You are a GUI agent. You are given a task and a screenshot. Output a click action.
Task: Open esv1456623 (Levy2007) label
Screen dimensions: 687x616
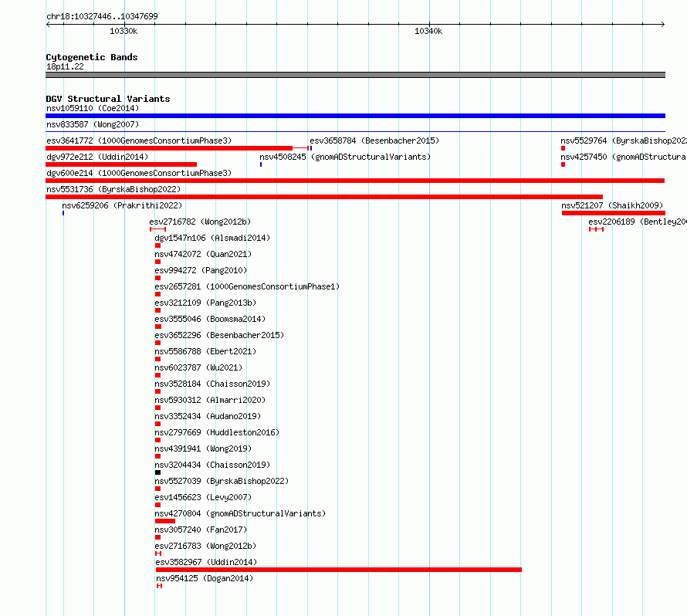203,497
